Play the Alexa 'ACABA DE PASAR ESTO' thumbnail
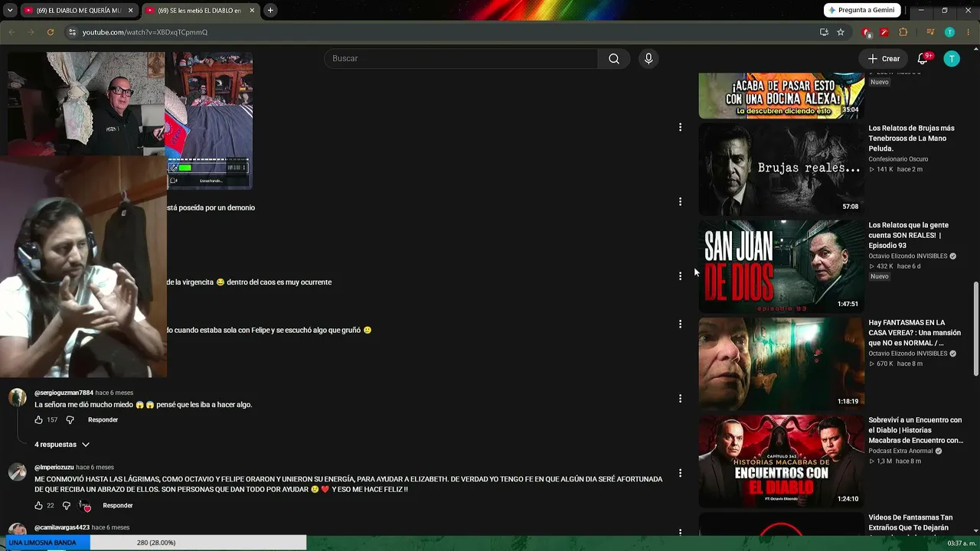980x551 pixels. click(x=781, y=96)
